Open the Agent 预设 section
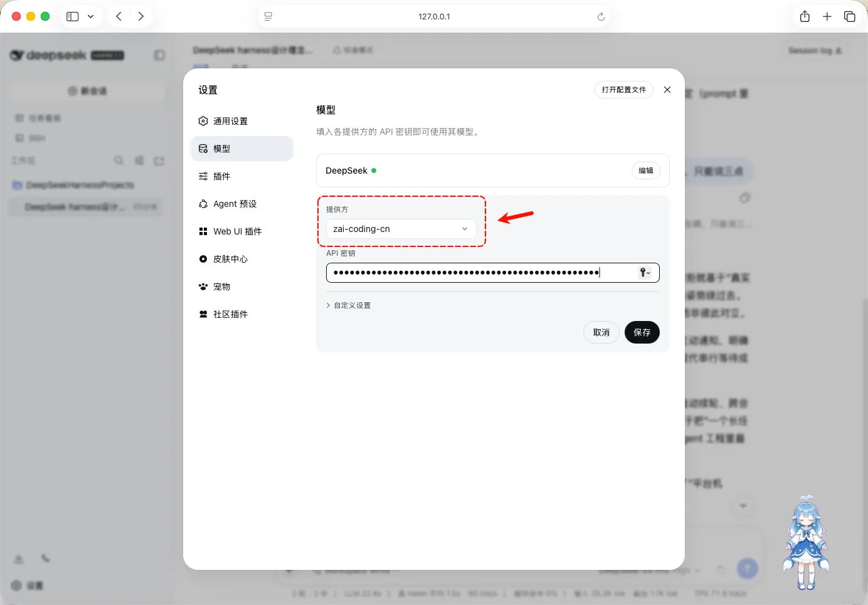The image size is (868, 605). tap(242, 204)
